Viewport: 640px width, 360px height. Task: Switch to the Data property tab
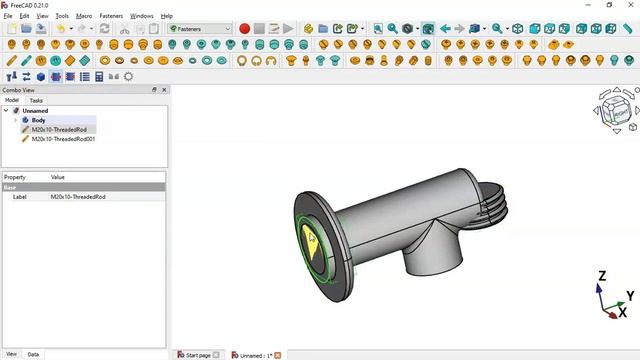click(x=33, y=354)
